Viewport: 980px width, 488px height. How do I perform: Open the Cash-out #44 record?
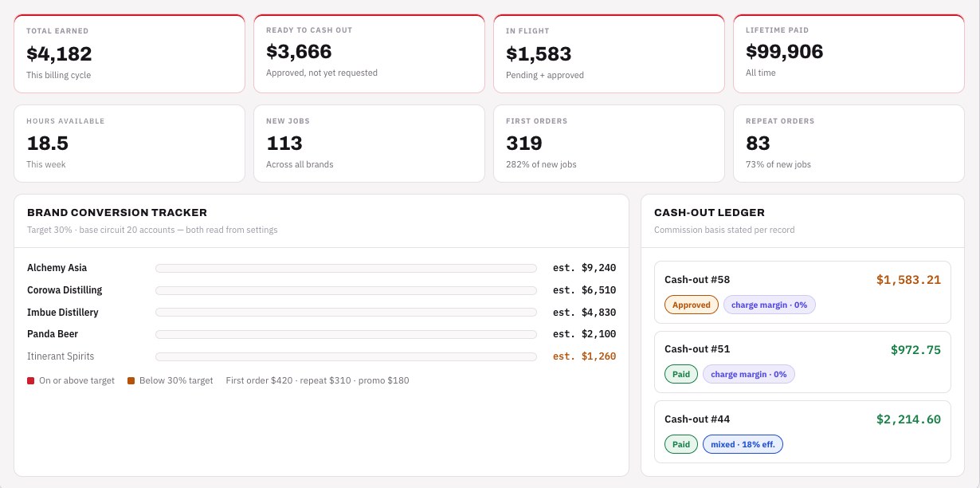coord(802,431)
